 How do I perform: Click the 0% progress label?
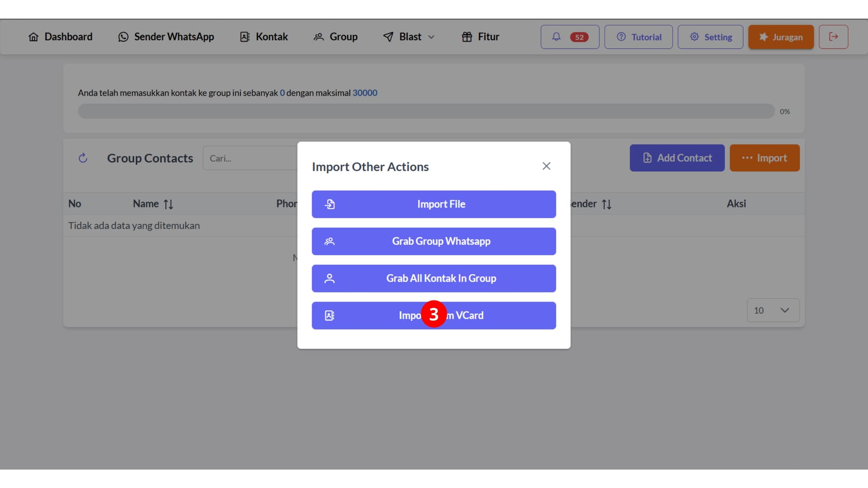pos(785,111)
